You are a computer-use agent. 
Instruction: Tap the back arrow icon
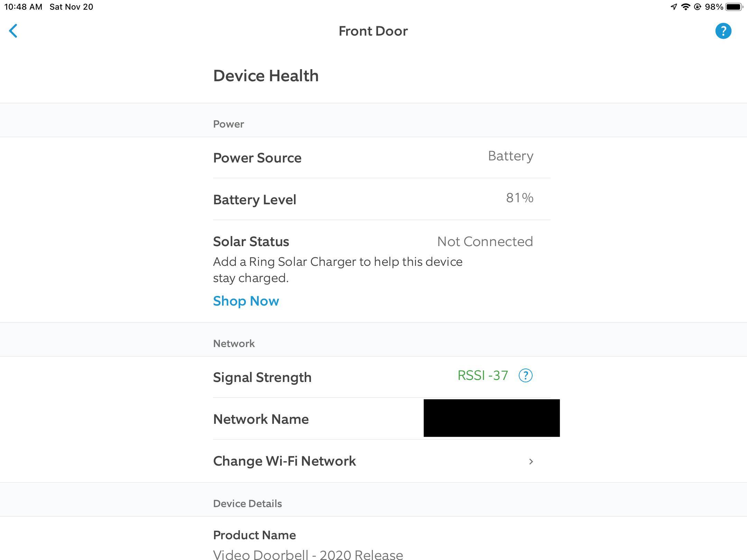click(x=13, y=31)
